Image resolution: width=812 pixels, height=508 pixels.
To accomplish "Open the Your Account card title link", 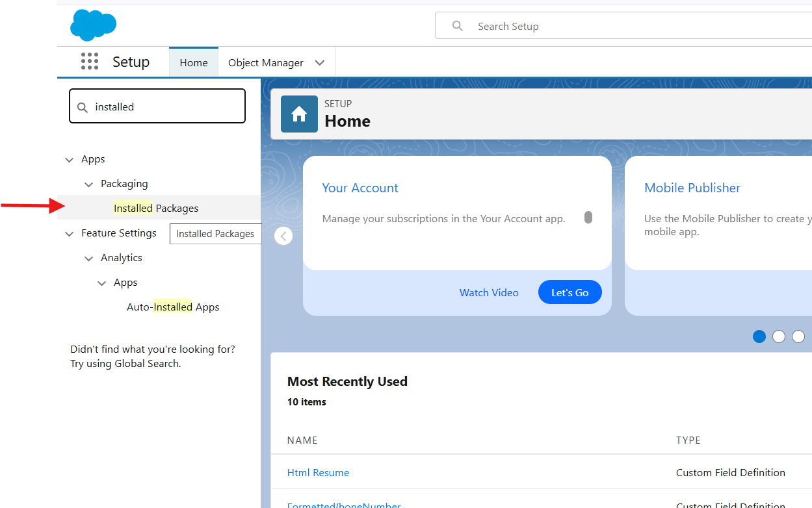I will coord(360,188).
